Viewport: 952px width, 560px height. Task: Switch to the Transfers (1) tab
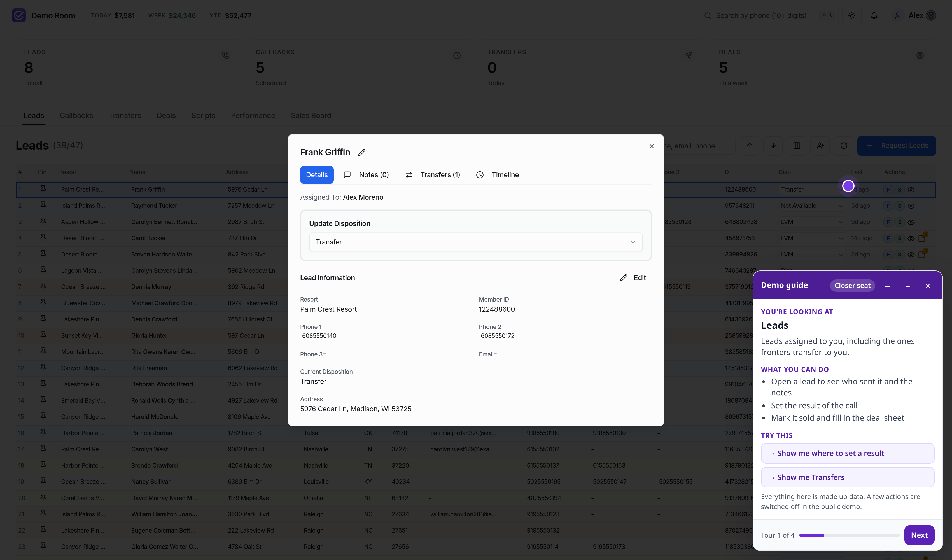pos(433,174)
